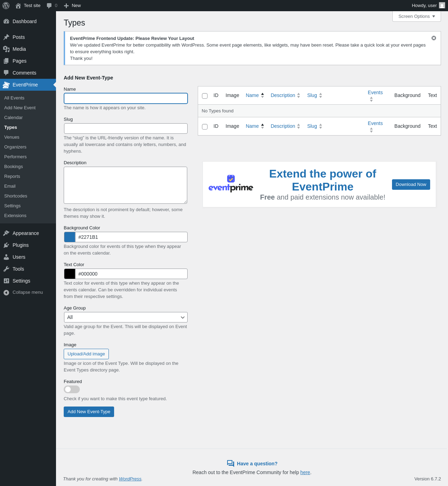Click the Users person icon
448x486 pixels.
[x=6, y=257]
